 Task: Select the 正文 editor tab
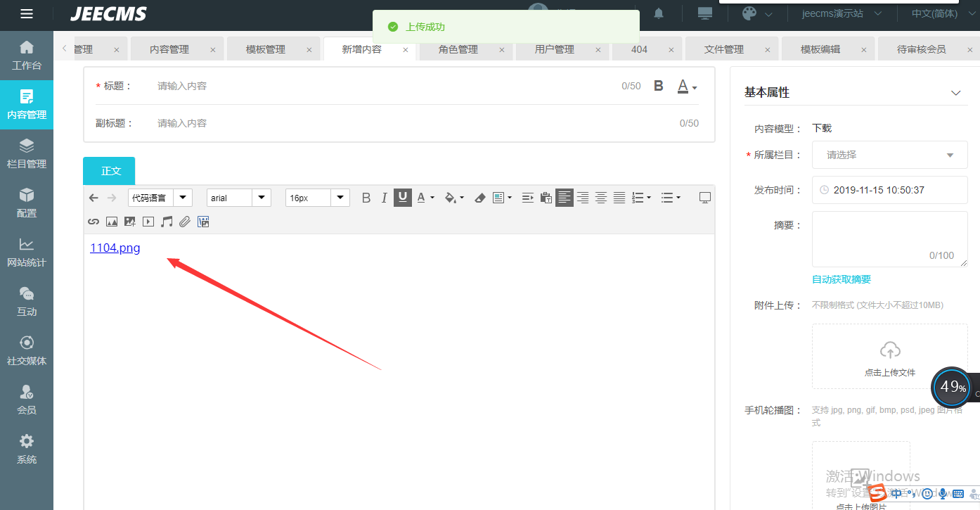pyautogui.click(x=109, y=171)
